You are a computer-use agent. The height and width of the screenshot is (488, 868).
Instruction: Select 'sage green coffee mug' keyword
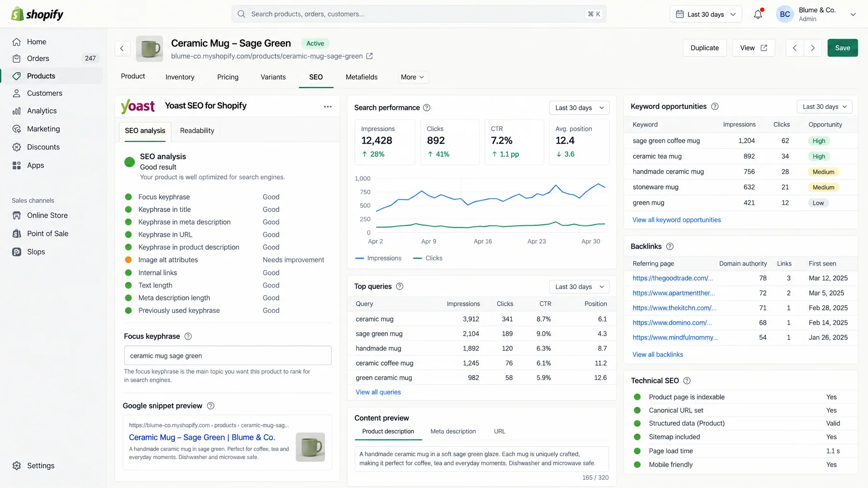pos(666,141)
